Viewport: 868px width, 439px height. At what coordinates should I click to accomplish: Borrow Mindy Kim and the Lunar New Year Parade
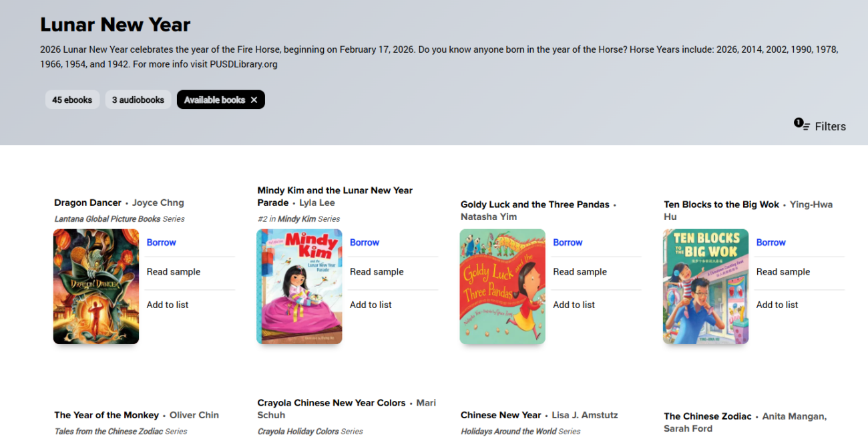tap(365, 243)
